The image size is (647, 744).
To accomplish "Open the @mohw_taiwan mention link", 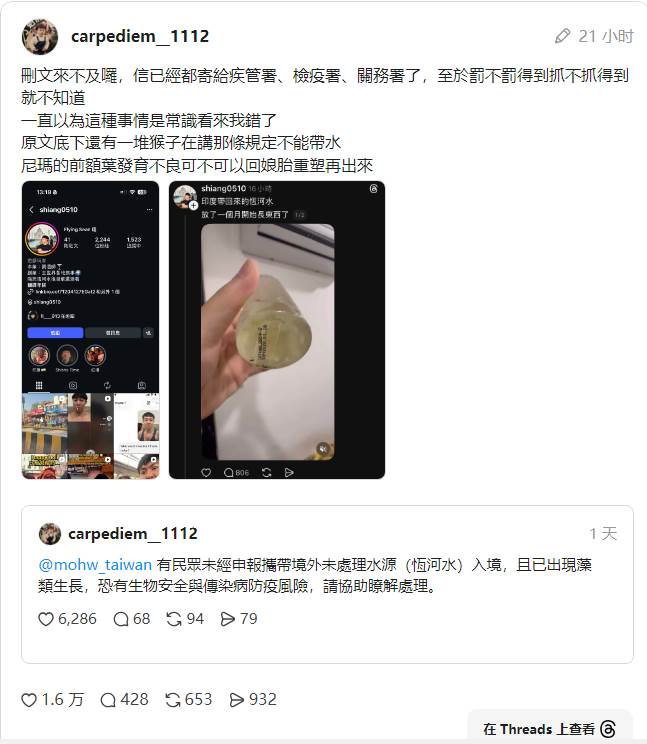I will (95, 565).
